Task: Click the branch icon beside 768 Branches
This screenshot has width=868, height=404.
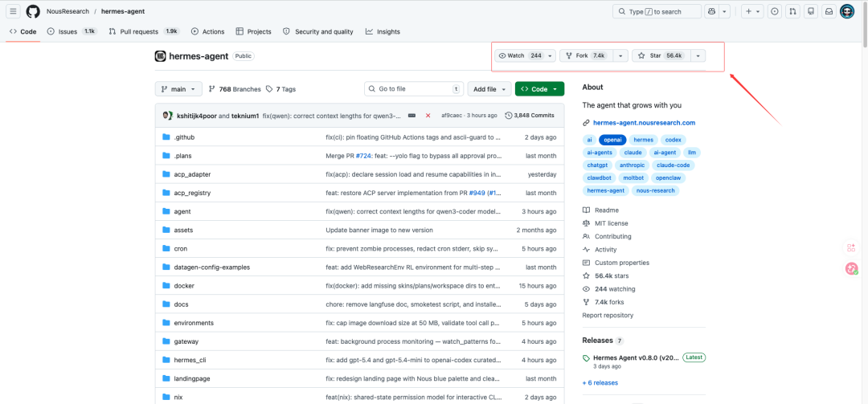Action: (x=212, y=88)
